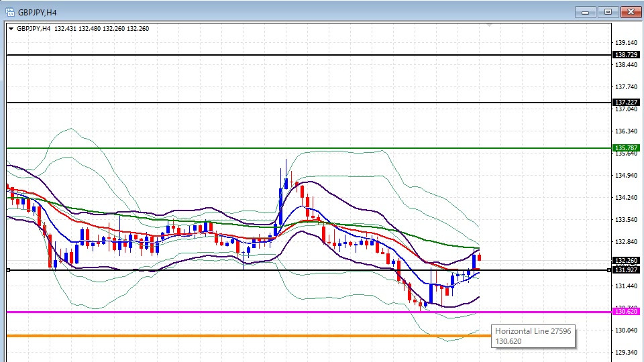
Task: Close the GBPJPY,H4 chart window
Action: [x=631, y=12]
